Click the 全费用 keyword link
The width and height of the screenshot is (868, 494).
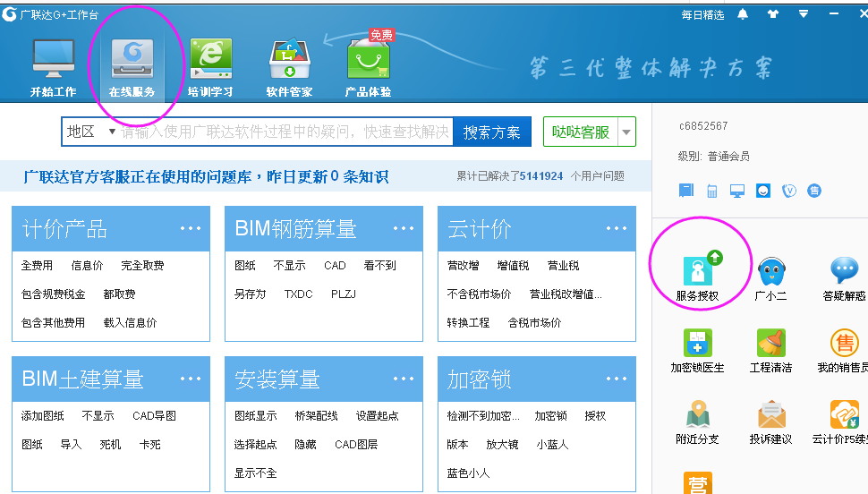(37, 265)
